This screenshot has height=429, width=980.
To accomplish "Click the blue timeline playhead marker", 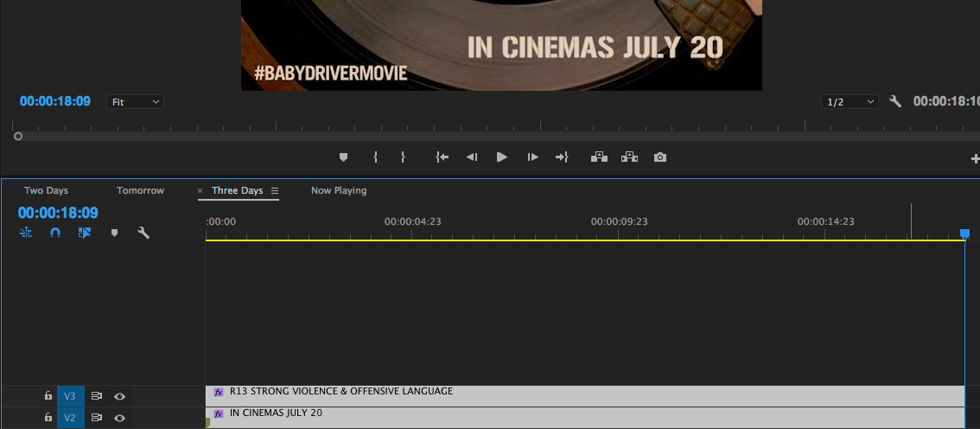I will pyautogui.click(x=965, y=234).
